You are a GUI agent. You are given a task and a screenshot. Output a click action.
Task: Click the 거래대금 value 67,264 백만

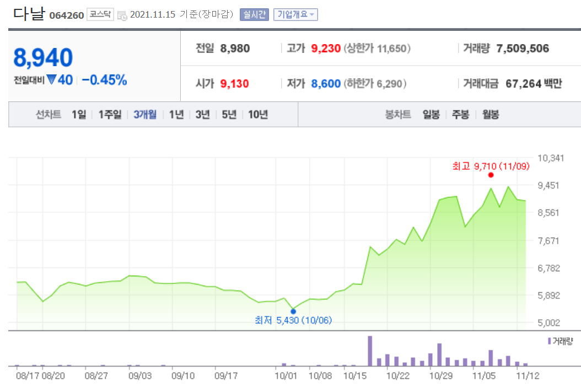pyautogui.click(x=534, y=84)
